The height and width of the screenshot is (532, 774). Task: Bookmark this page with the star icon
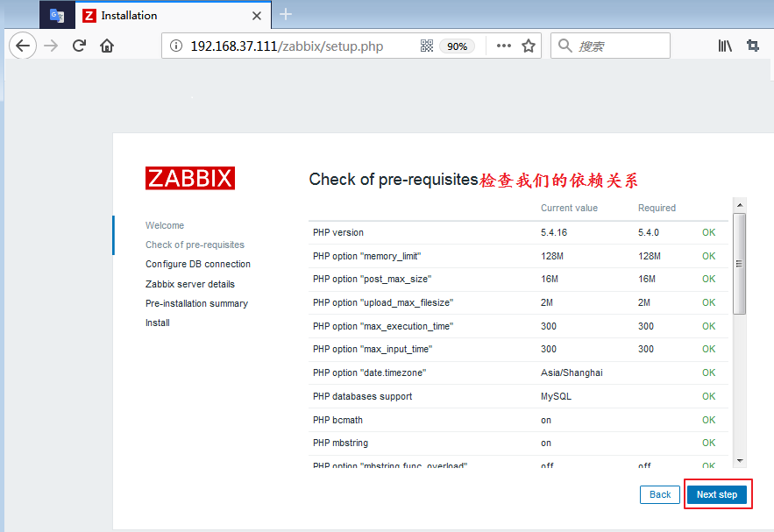click(x=529, y=46)
